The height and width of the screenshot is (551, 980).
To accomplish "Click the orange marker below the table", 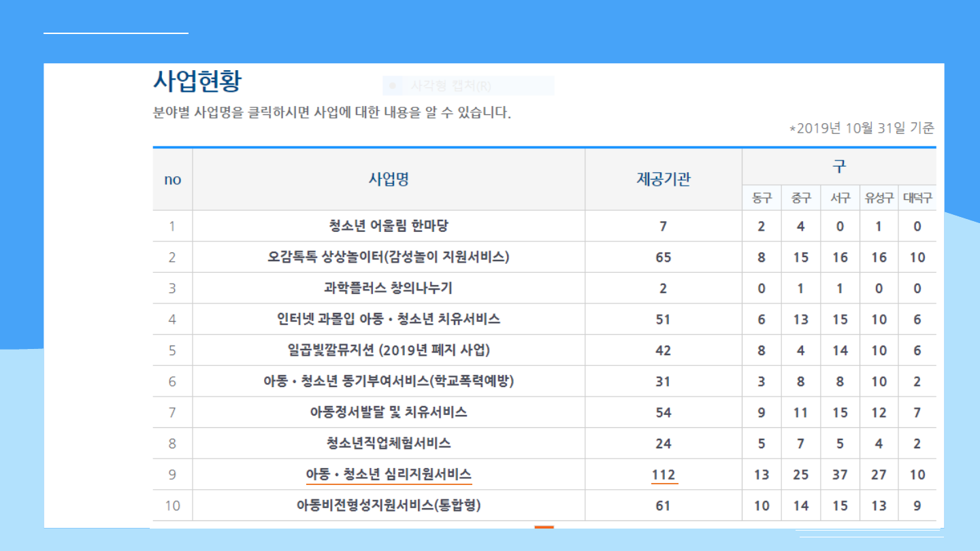I will coord(544,527).
